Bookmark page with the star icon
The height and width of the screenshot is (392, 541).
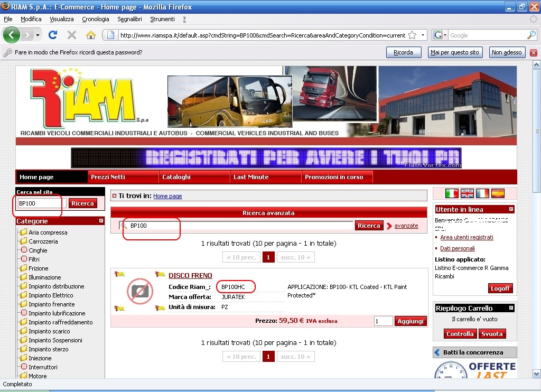[412, 35]
